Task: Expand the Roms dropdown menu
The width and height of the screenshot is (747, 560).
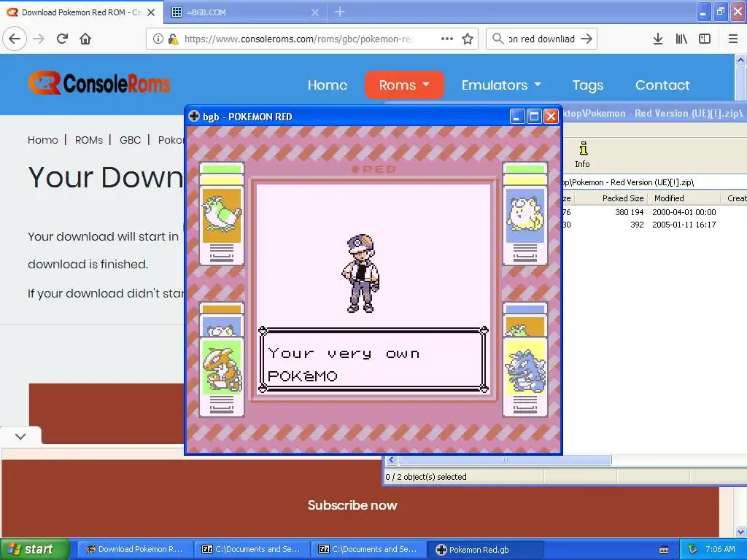Action: pos(404,85)
